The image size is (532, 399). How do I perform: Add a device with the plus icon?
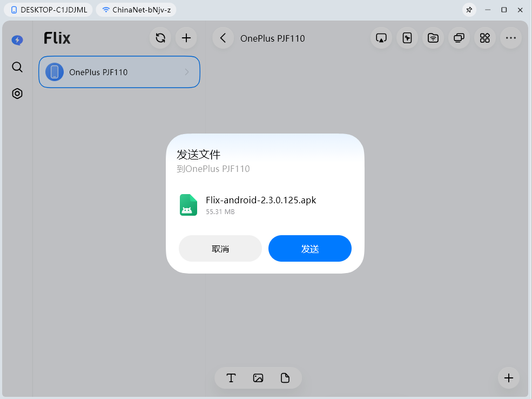pyautogui.click(x=186, y=38)
